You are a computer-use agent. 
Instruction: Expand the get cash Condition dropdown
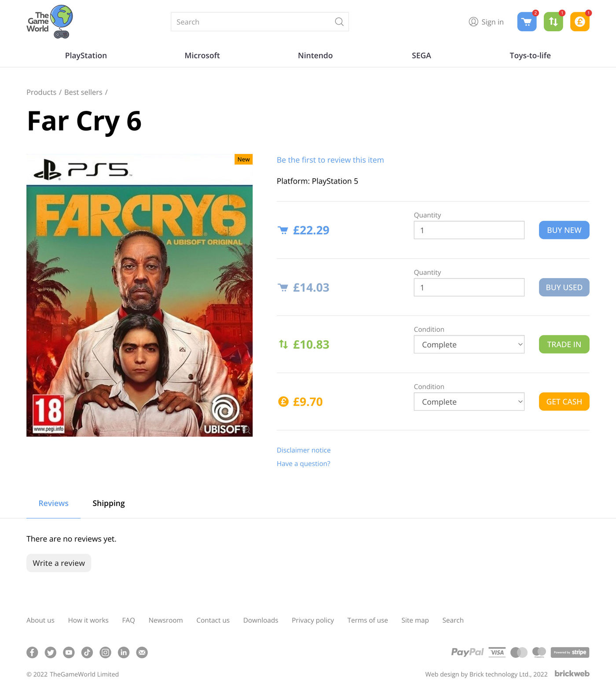click(469, 402)
